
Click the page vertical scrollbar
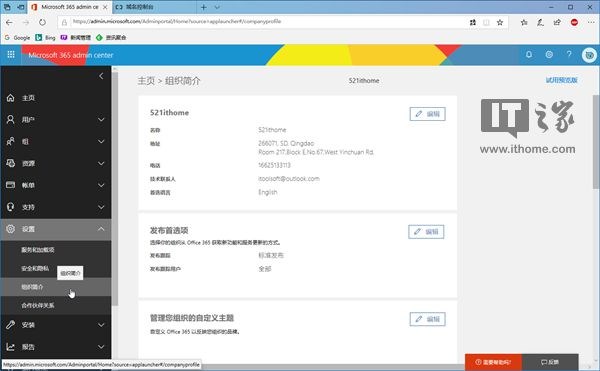[x=596, y=142]
